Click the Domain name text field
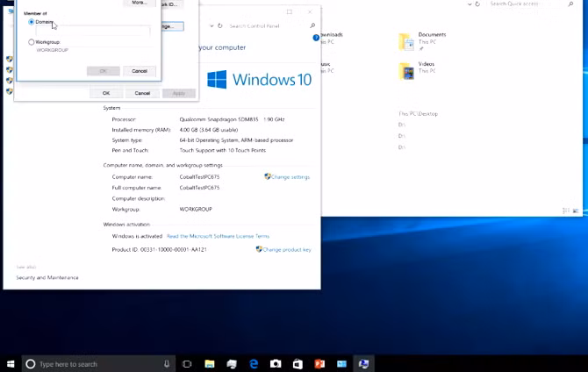The image size is (588, 372). tap(93, 31)
